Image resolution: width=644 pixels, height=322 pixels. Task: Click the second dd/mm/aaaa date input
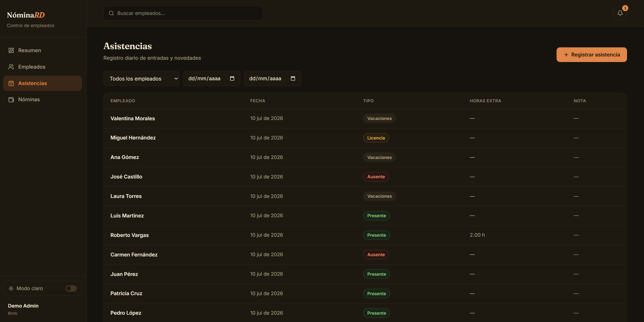(272, 78)
